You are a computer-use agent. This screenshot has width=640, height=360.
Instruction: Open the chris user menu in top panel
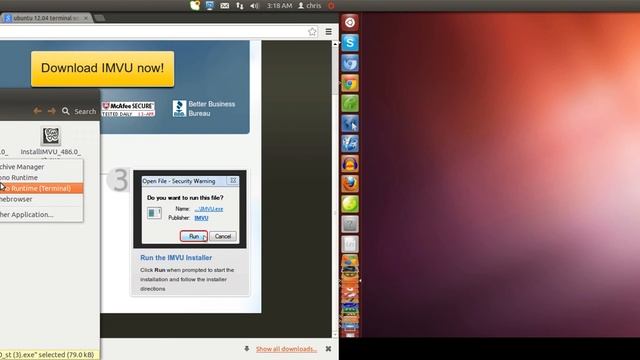pos(310,6)
